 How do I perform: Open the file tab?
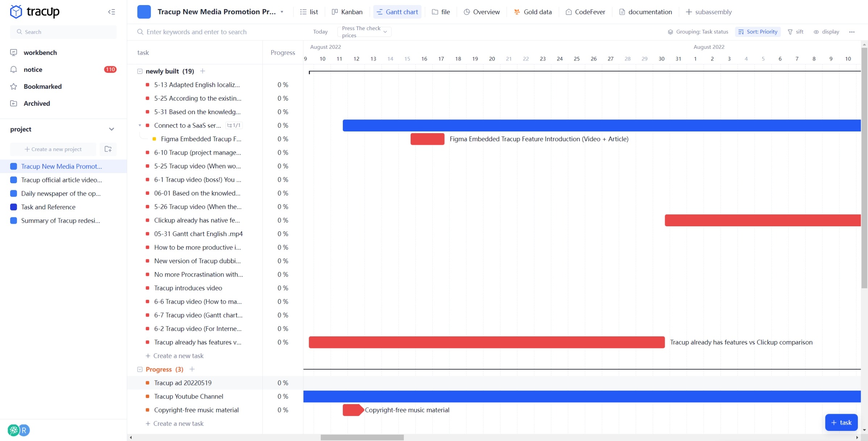pos(441,12)
